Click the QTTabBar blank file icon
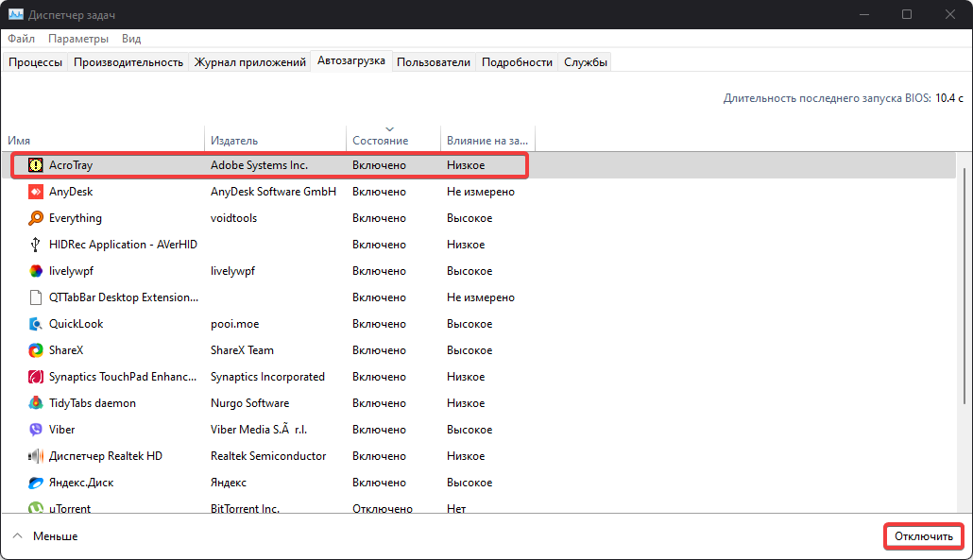Viewport: 973px width, 560px height. point(36,297)
